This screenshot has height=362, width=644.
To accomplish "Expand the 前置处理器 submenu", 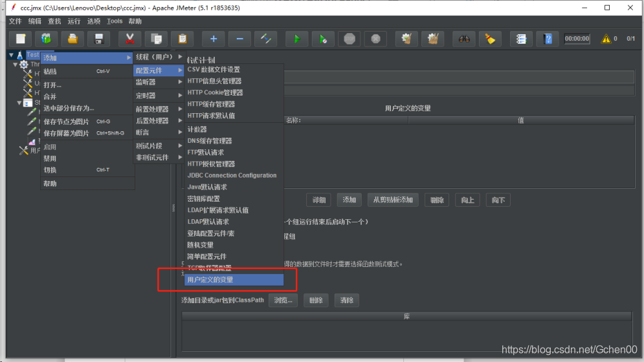I will pos(159,109).
